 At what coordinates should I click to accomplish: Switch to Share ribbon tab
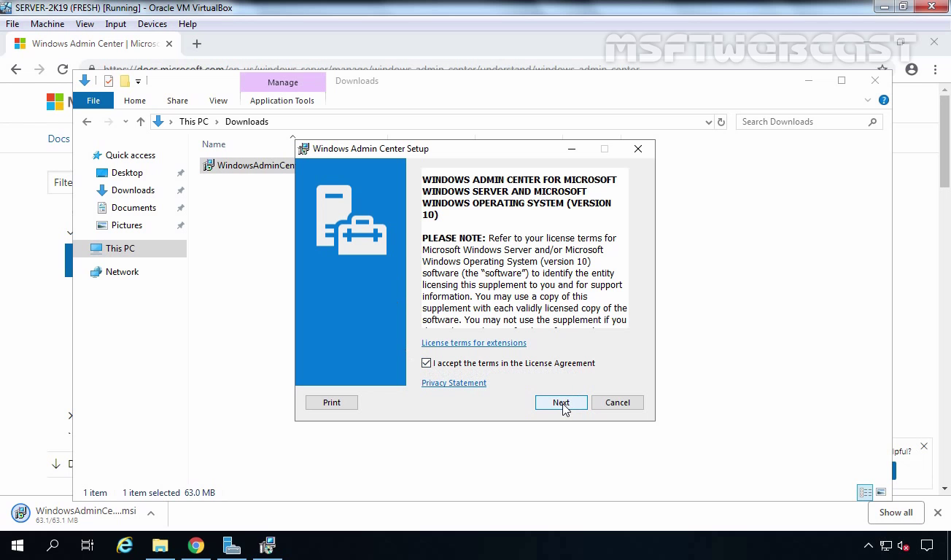point(177,101)
